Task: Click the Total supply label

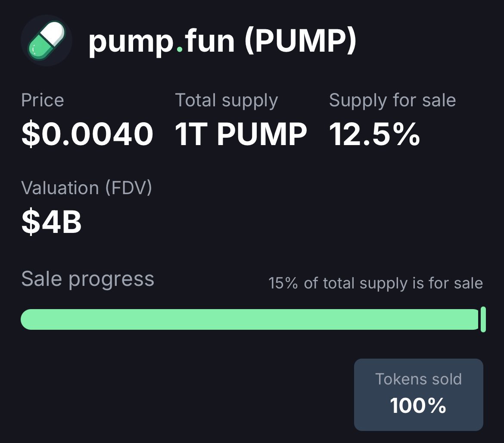Action: tap(226, 101)
